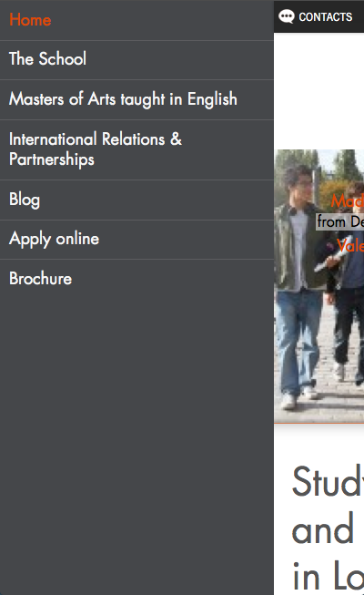Open The School menu entry

click(x=136, y=60)
